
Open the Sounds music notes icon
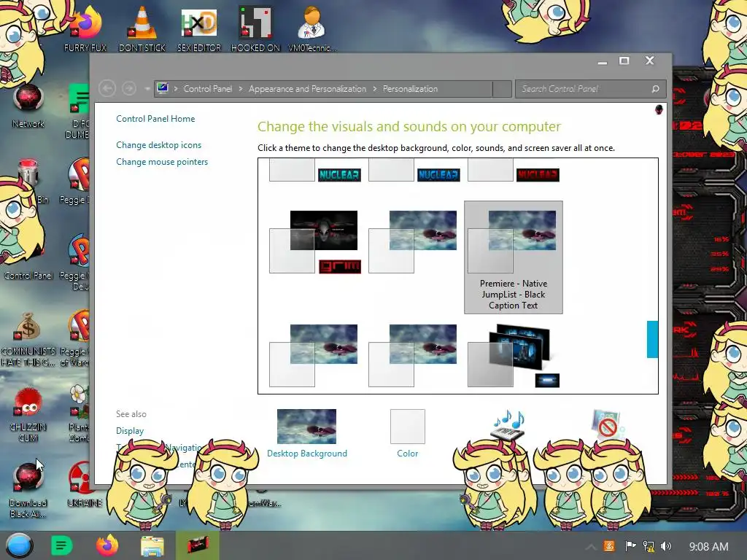tap(508, 425)
